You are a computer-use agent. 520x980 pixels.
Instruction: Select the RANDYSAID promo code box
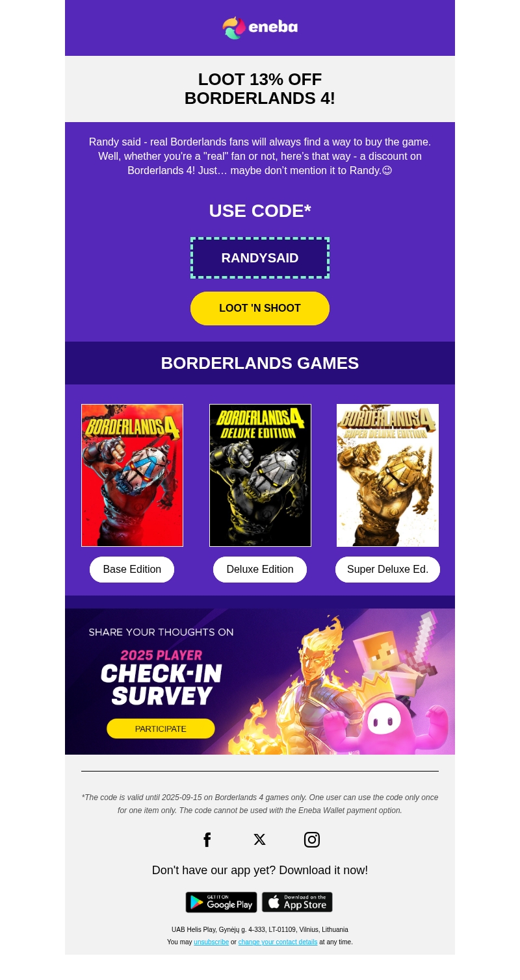[x=260, y=258]
